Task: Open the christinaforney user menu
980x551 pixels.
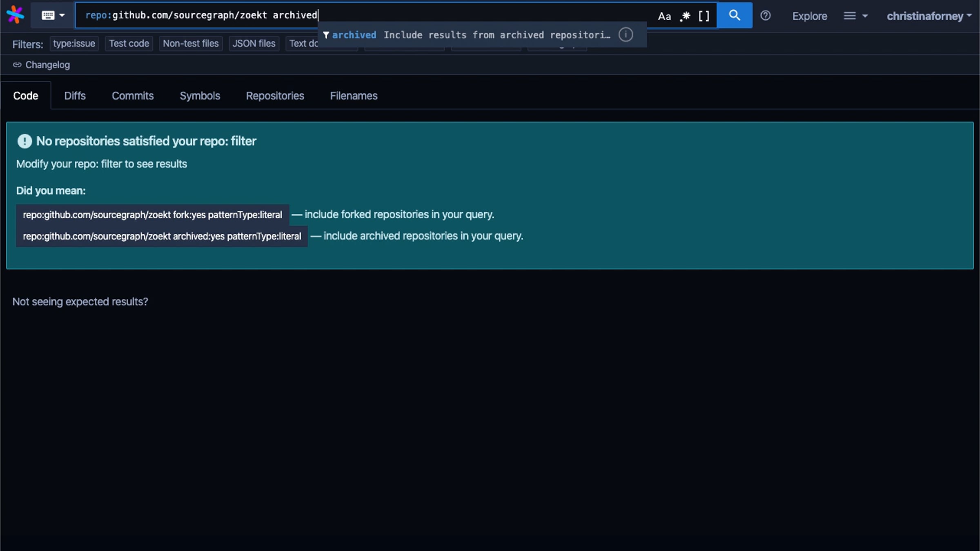Action: tap(929, 16)
